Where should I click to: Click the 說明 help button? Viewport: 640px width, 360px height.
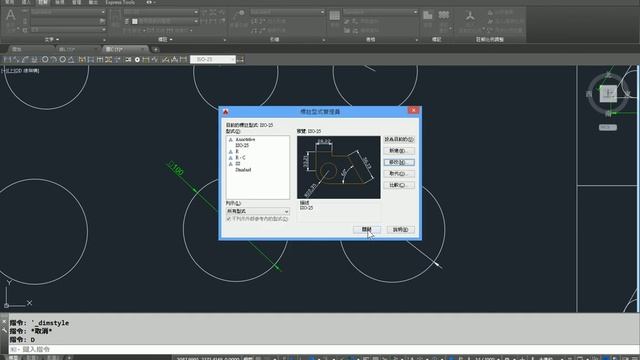400,229
